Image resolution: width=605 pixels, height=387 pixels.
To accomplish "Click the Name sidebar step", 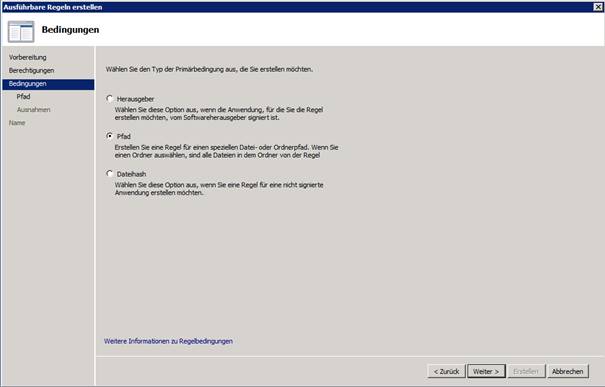I will [17, 123].
